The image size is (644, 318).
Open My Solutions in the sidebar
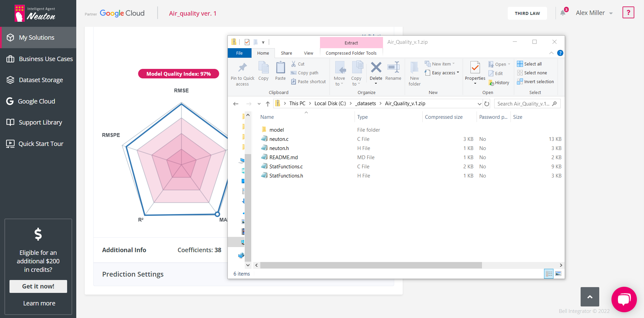(x=38, y=37)
